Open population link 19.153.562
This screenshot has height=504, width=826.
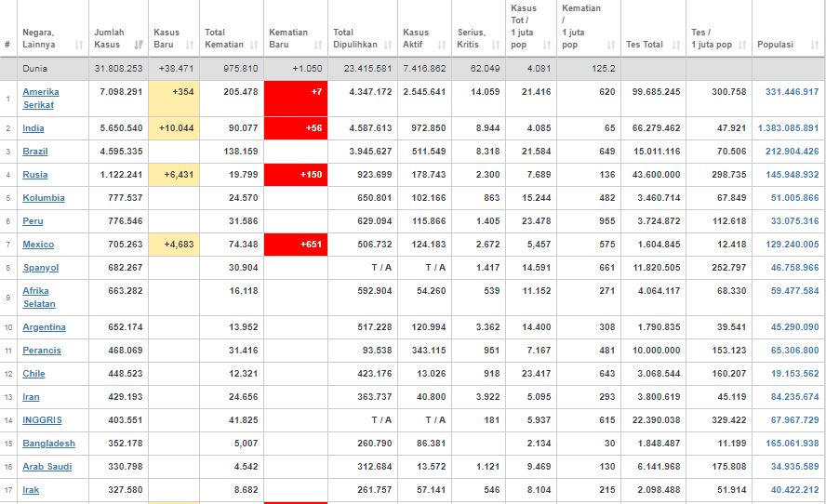[x=794, y=374]
